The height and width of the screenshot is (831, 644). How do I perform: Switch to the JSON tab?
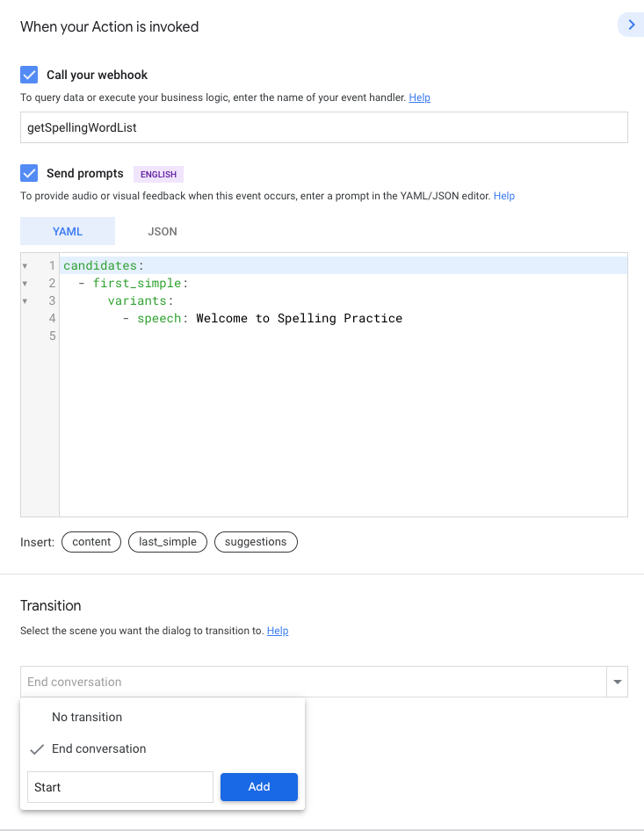(x=163, y=231)
